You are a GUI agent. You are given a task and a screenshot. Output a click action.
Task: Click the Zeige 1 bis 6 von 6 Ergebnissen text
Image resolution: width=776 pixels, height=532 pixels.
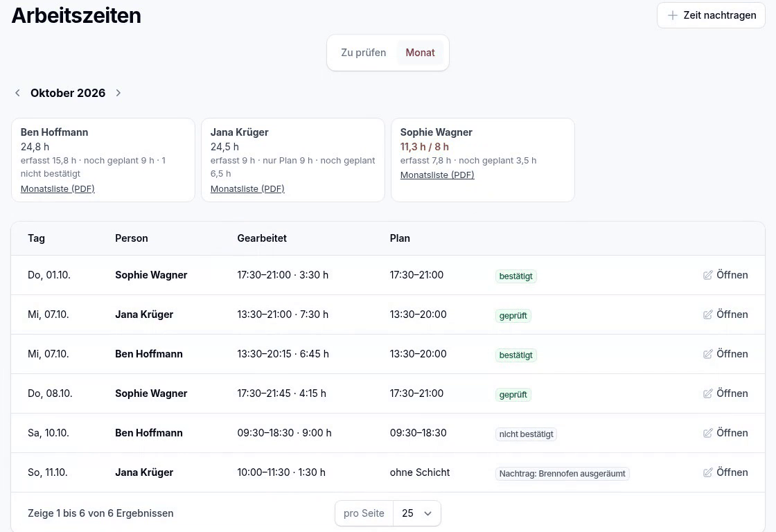click(100, 513)
